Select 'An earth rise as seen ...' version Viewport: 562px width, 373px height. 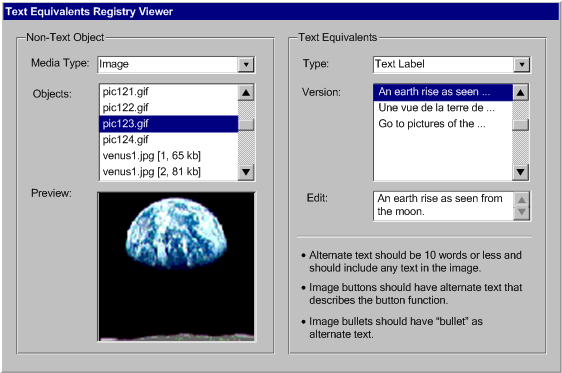tap(443, 92)
